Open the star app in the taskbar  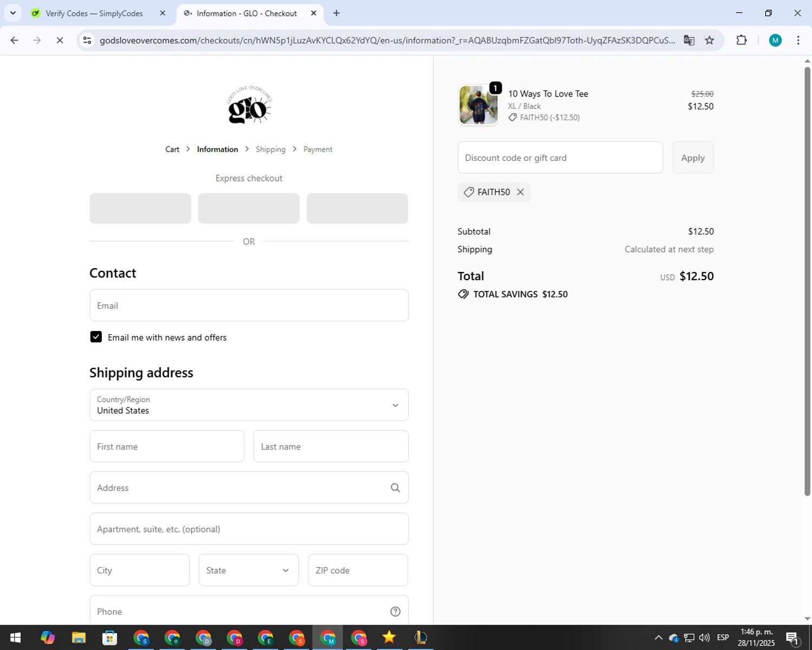click(389, 638)
